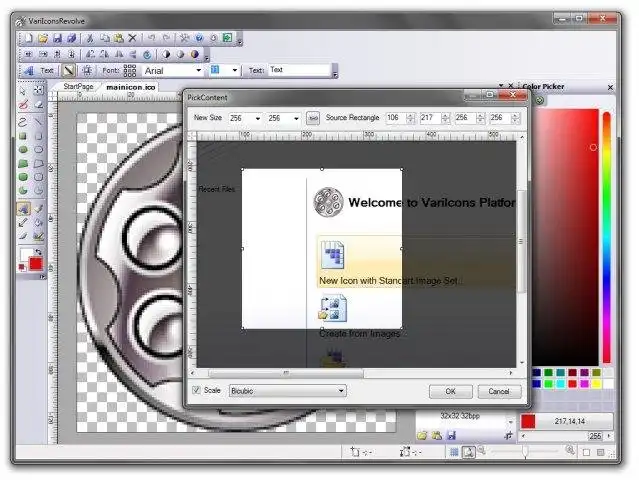Screen dimensions: 639x480
Task: Click the Open folder icon in top toolbar
Action: [43, 38]
